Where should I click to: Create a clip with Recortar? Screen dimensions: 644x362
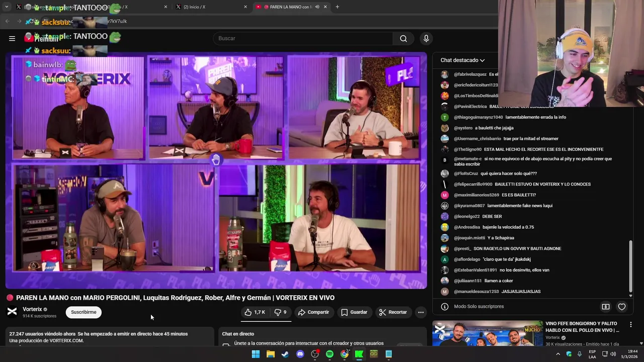tap(393, 312)
